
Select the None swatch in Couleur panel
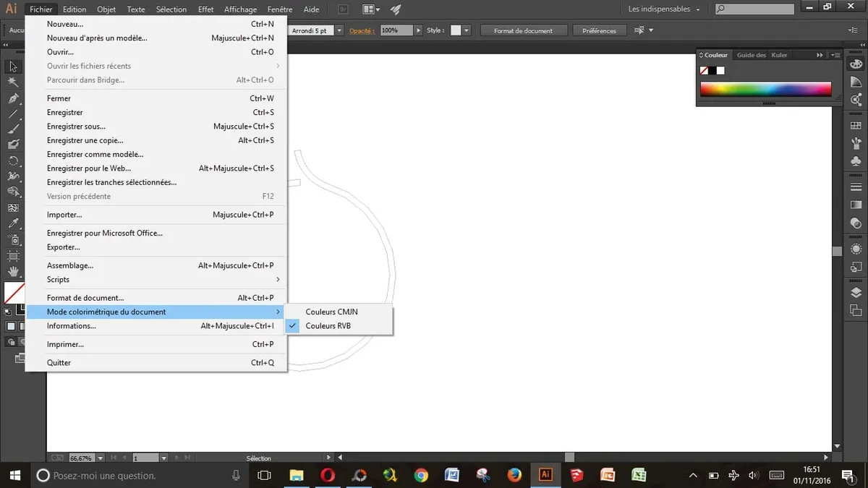pos(704,70)
